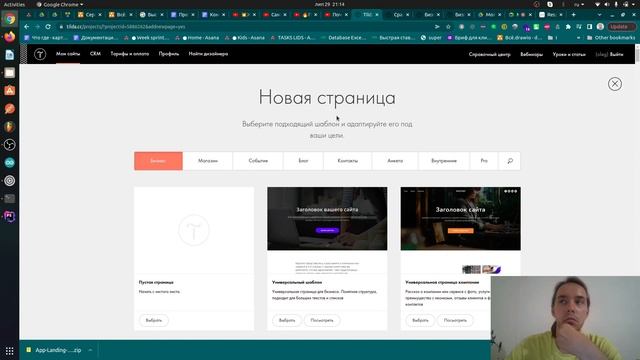Open template search with the magnifier icon
The image size is (640, 360).
510,161
